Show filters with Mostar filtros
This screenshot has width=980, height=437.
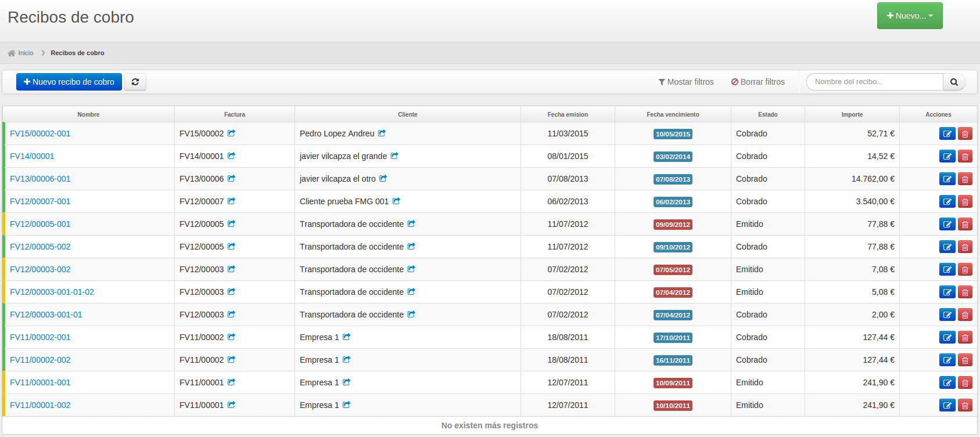(686, 82)
